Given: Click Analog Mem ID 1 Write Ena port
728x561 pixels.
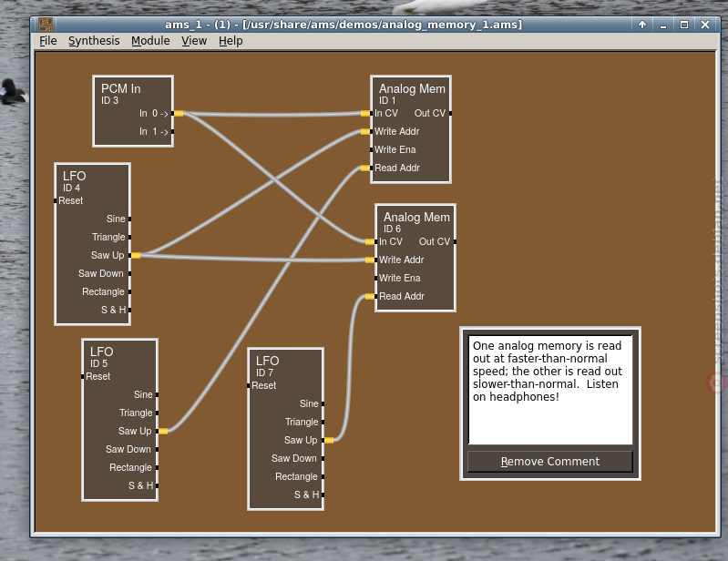Looking at the screenshot, I should tap(372, 149).
